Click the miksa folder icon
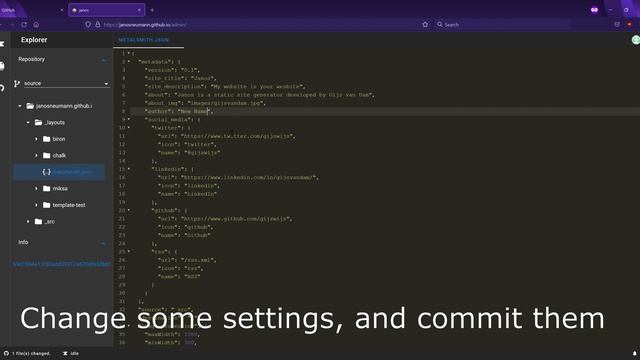Image resolution: width=640 pixels, height=360 pixels. tap(47, 189)
